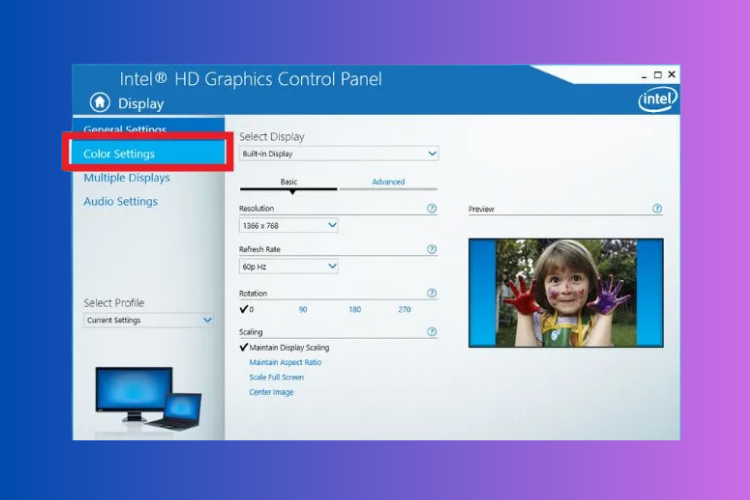Open Color Settings in the sidebar
This screenshot has height=500, width=750.
coord(148,154)
